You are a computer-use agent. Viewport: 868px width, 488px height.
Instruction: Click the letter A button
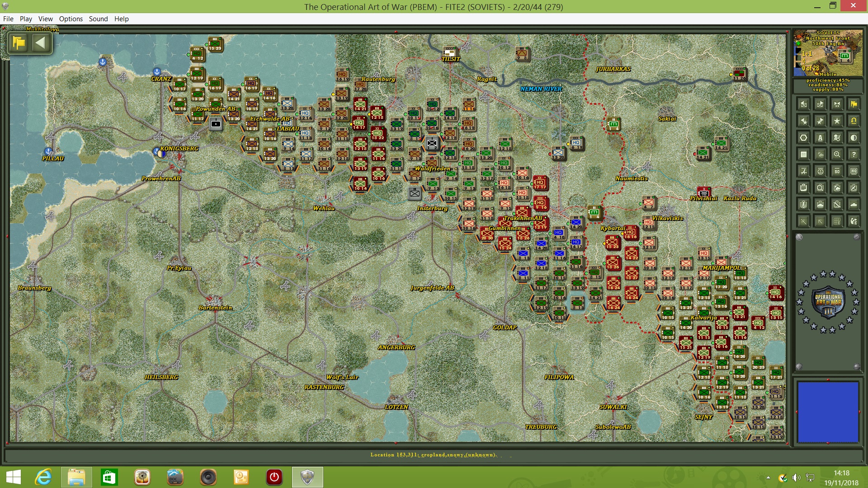(x=820, y=138)
